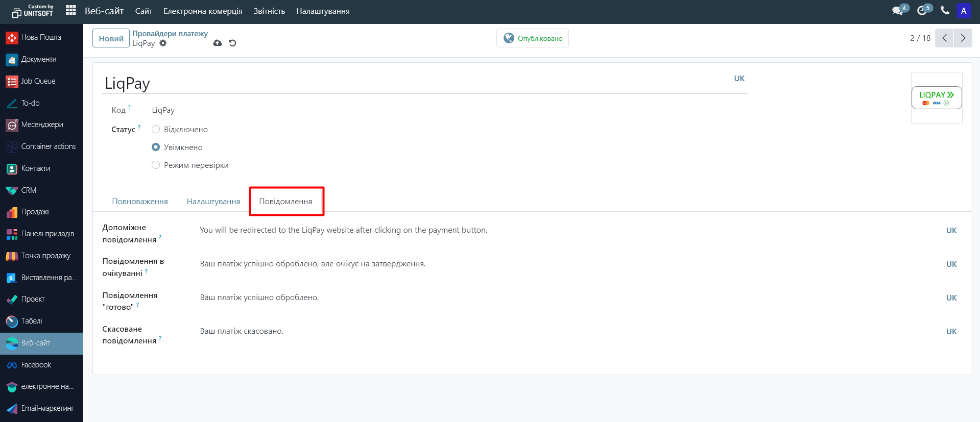Open the CRM module in sidebar
980x422 pixels.
point(29,190)
